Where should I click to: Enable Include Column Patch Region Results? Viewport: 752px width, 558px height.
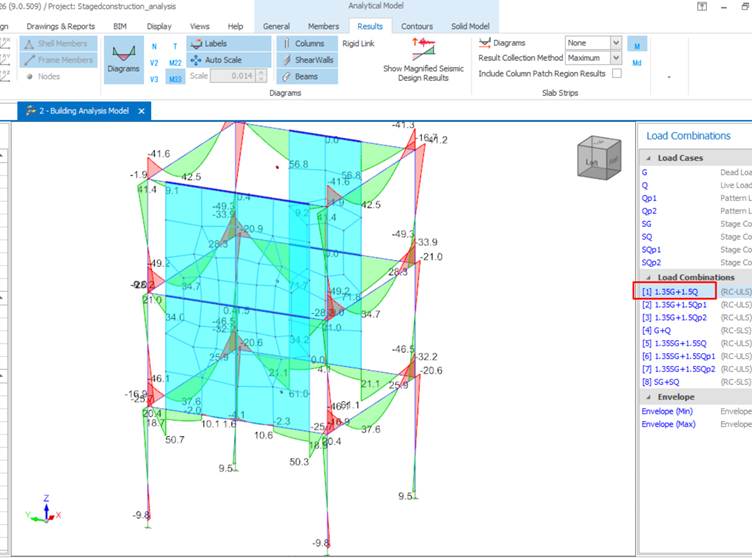[617, 73]
